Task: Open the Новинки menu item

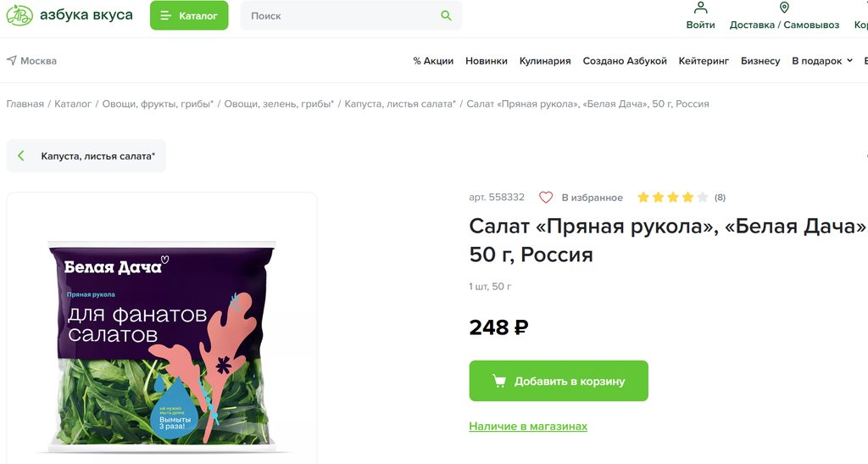Action: [487, 61]
